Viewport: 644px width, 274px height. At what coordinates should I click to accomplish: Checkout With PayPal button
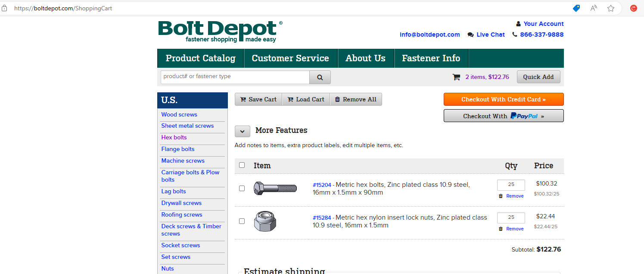504,116
